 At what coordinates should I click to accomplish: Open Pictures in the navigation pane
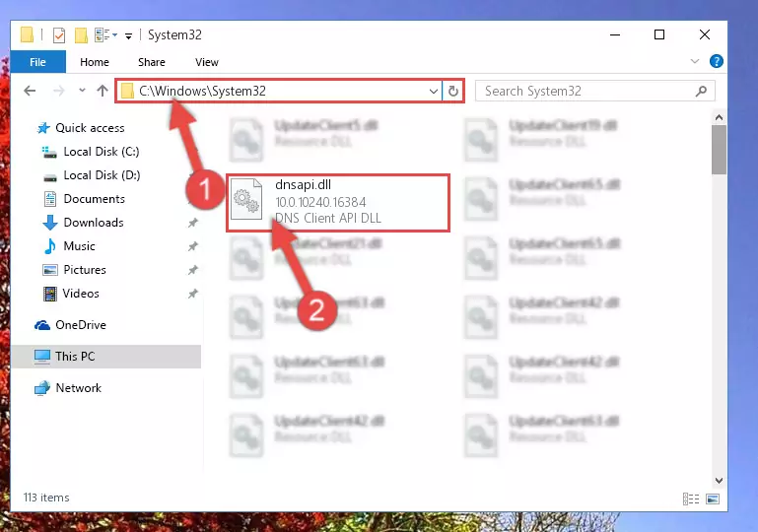[85, 270]
